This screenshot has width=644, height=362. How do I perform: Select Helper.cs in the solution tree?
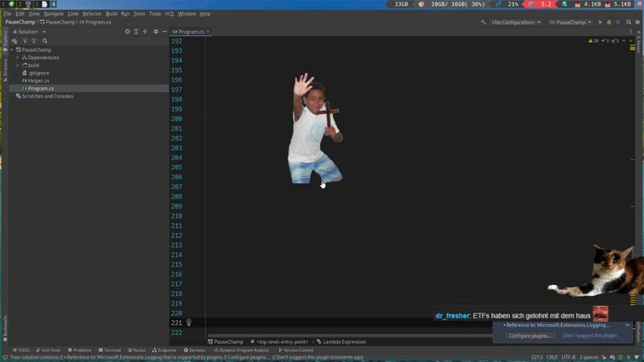click(39, 80)
